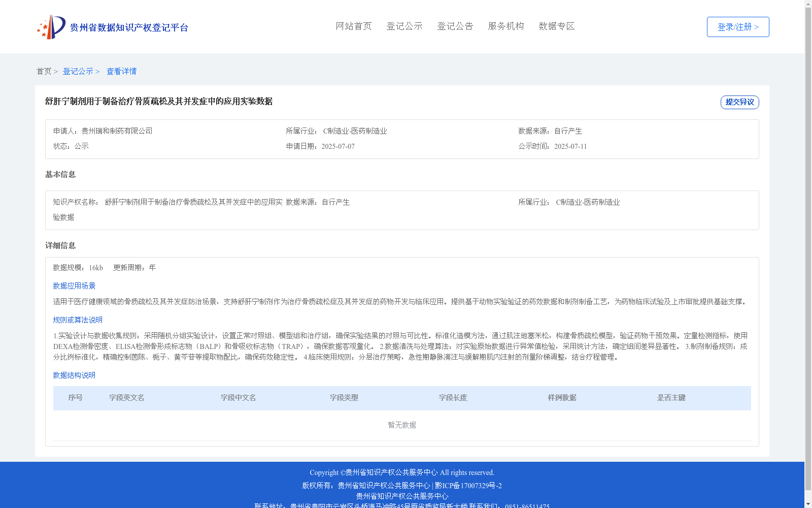This screenshot has height=508, width=812.
Task: Submit an objection via 提交异议
Action: pyautogui.click(x=740, y=102)
